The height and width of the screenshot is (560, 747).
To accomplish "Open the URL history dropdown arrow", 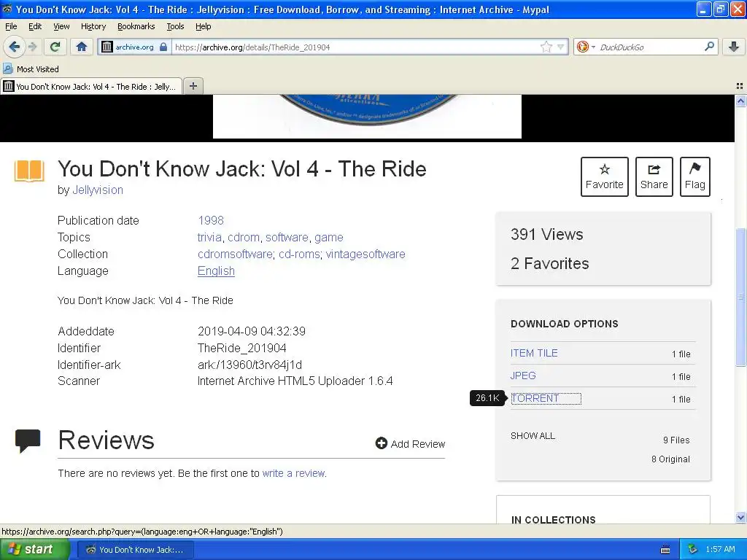I will [x=561, y=47].
